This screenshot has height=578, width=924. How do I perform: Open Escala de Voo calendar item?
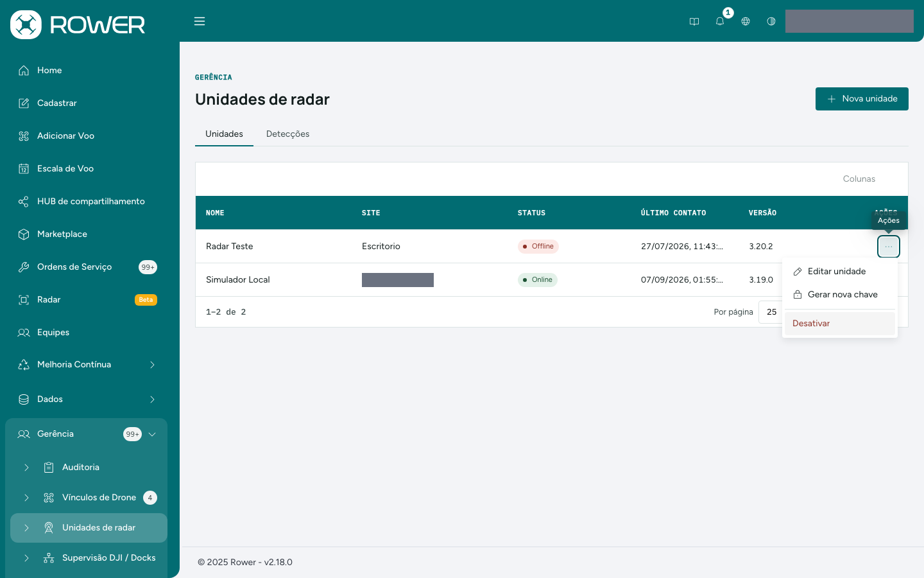(86, 169)
